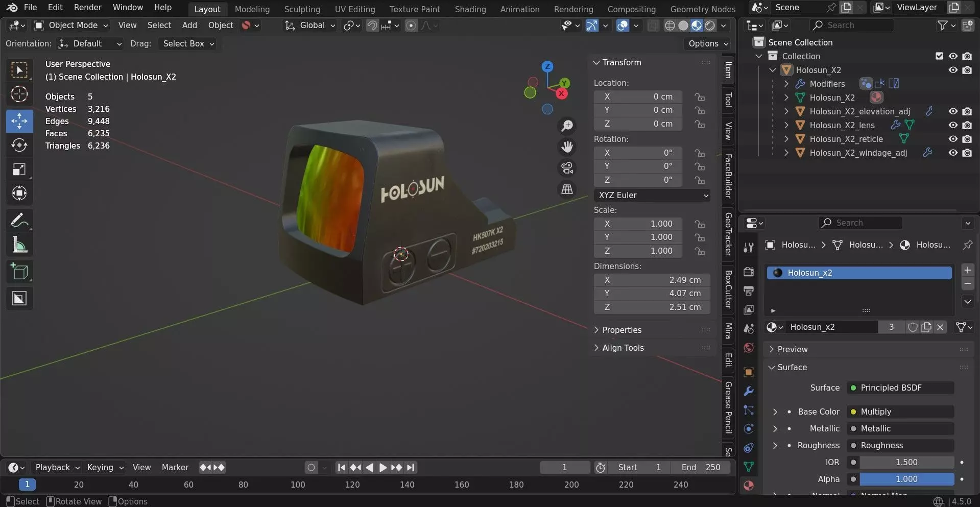Open the Material properties tab icon
980x507 pixels.
(x=749, y=486)
